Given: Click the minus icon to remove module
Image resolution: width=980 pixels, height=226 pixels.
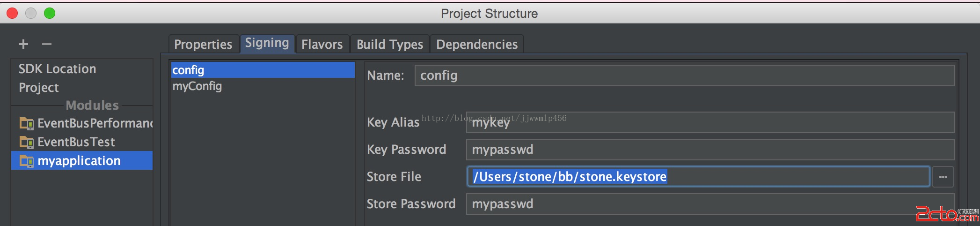Looking at the screenshot, I should 46,44.
